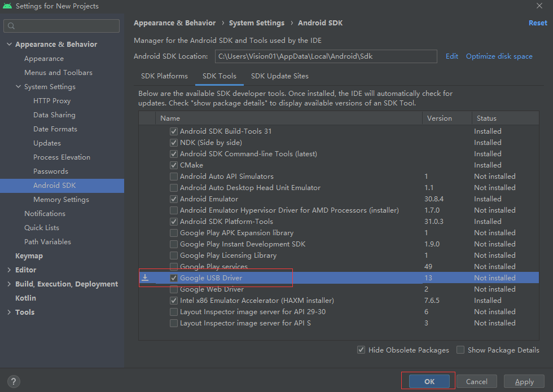
Task: Select the SDK Tools tab
Action: pyautogui.click(x=220, y=76)
